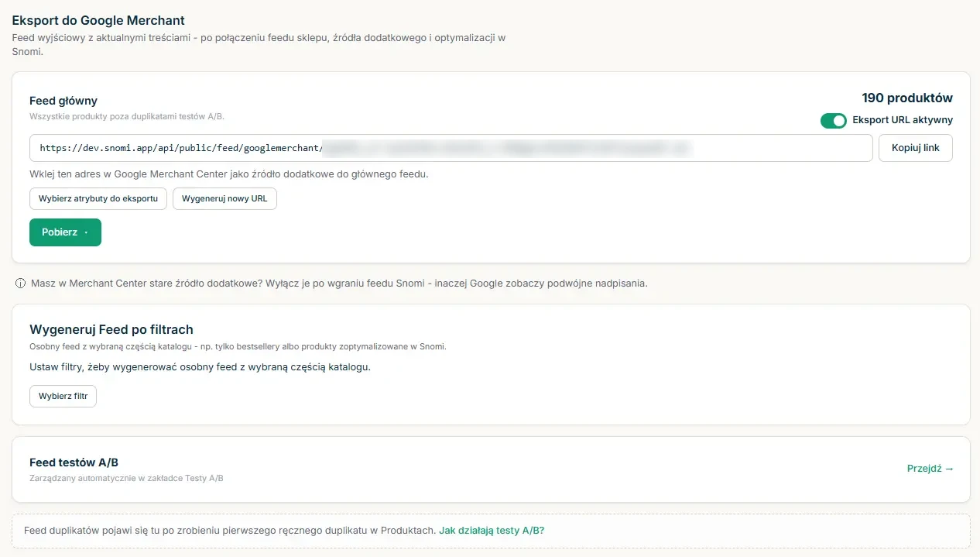Expand the Pobierz dropdown button
Screen dimensions: 980x557
(x=65, y=232)
